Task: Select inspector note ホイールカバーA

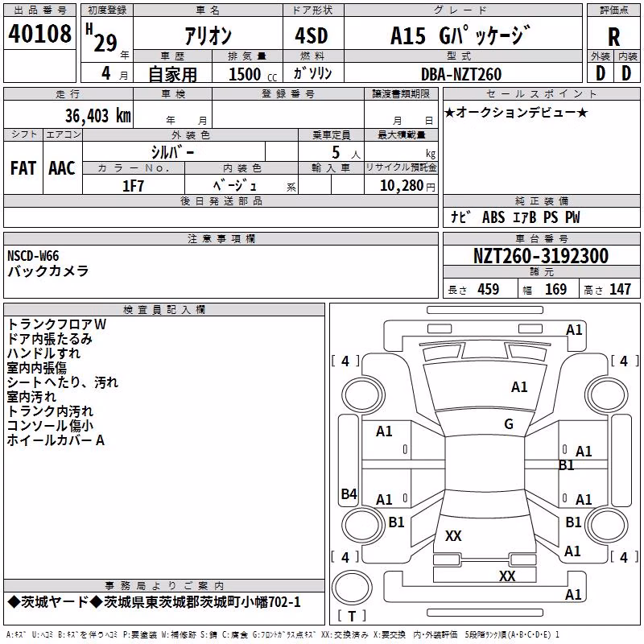Action: point(56,440)
